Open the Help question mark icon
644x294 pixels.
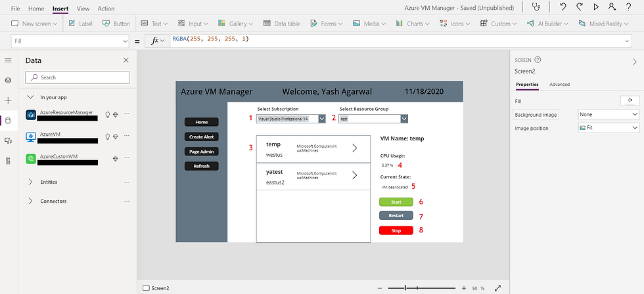628,7
